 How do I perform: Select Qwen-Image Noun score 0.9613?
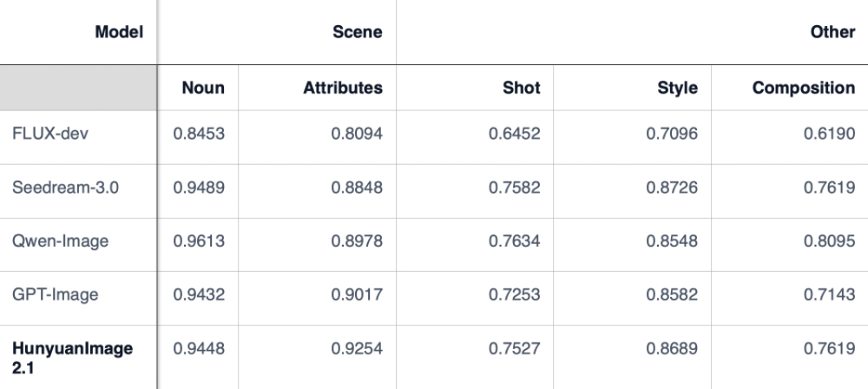pos(199,241)
